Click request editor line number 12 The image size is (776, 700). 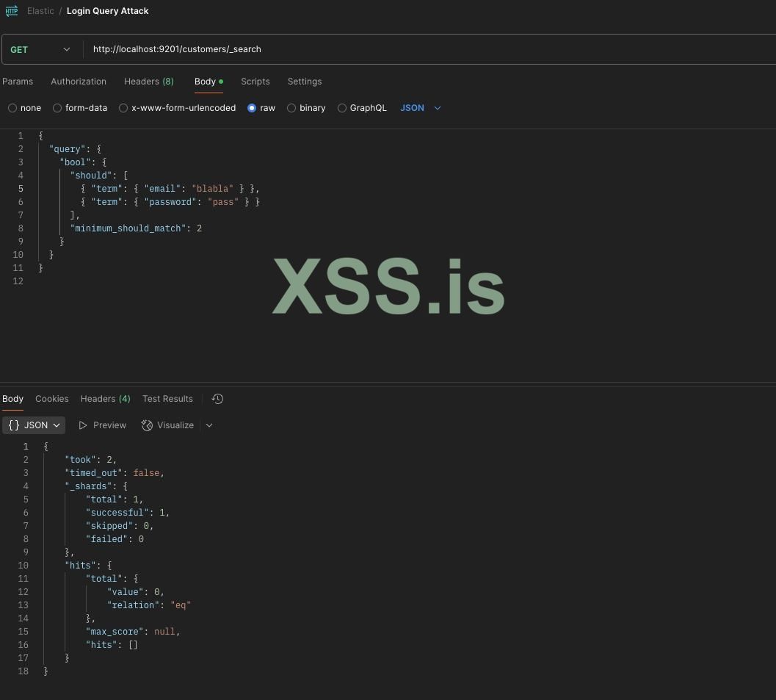coord(18,281)
